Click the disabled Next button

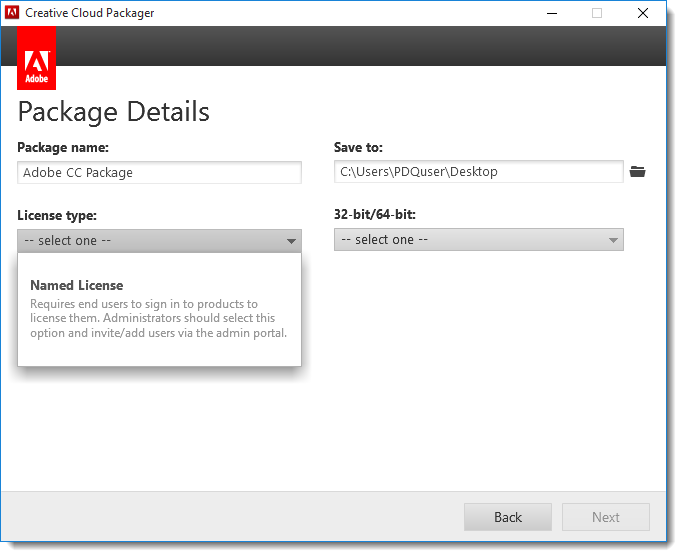605,517
